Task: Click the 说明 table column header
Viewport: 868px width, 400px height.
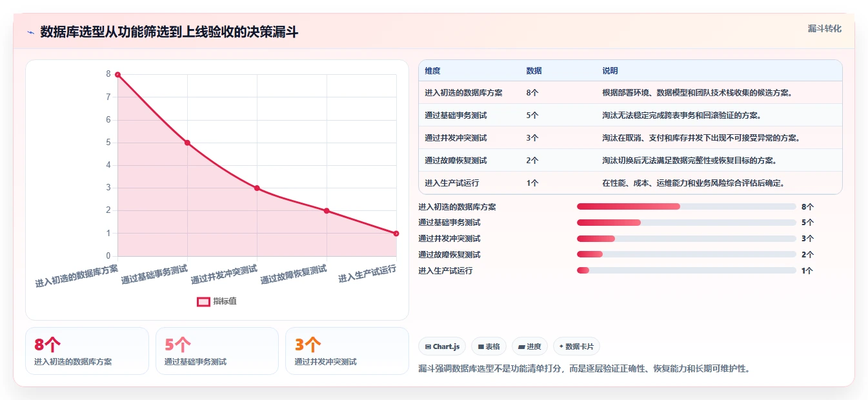Action: (x=611, y=70)
